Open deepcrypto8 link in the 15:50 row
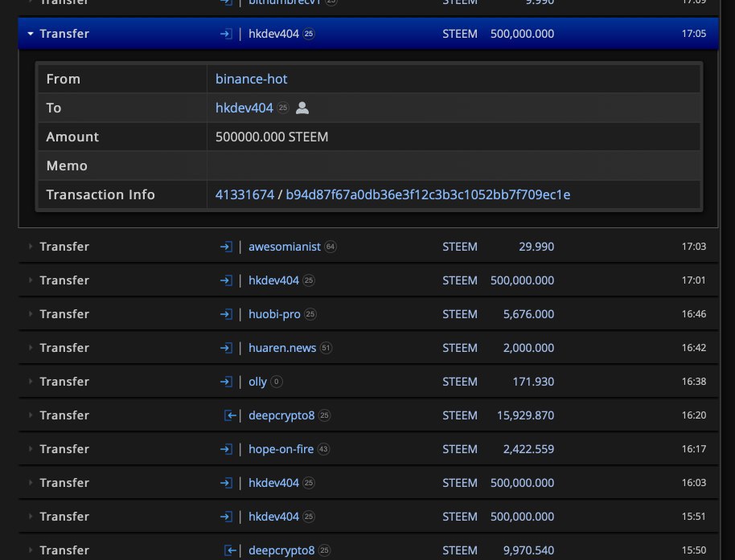The height and width of the screenshot is (560, 735). pyautogui.click(x=281, y=550)
